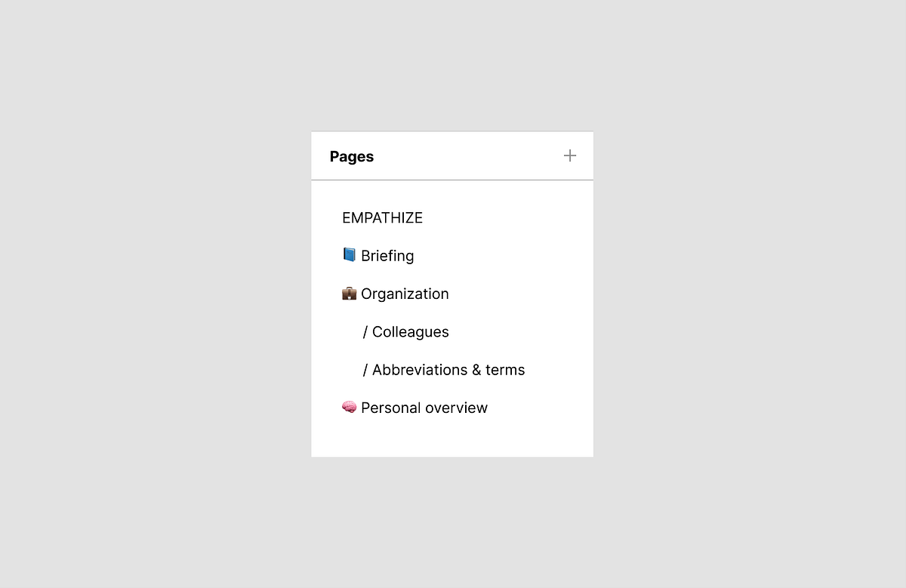Open the Organization page via its briefcase emoji
906x588 pixels.
pyautogui.click(x=349, y=293)
